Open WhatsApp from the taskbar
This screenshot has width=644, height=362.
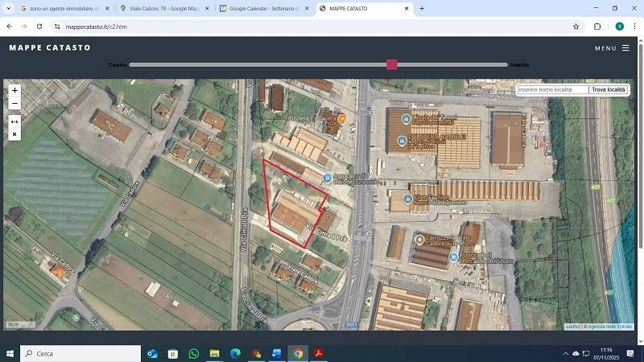pos(194,353)
